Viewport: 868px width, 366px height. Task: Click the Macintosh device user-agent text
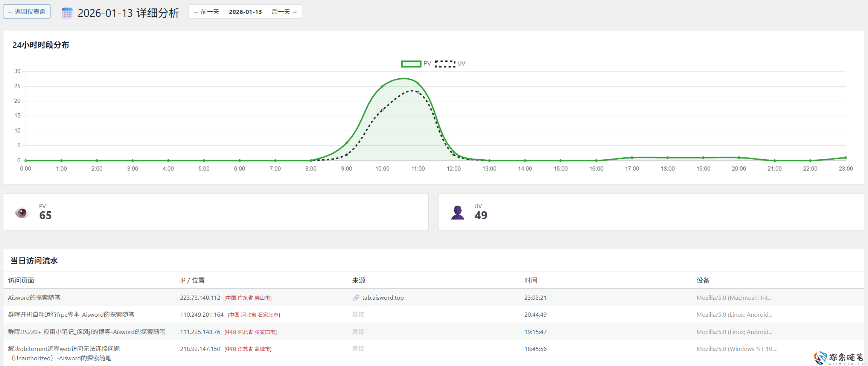pyautogui.click(x=734, y=298)
